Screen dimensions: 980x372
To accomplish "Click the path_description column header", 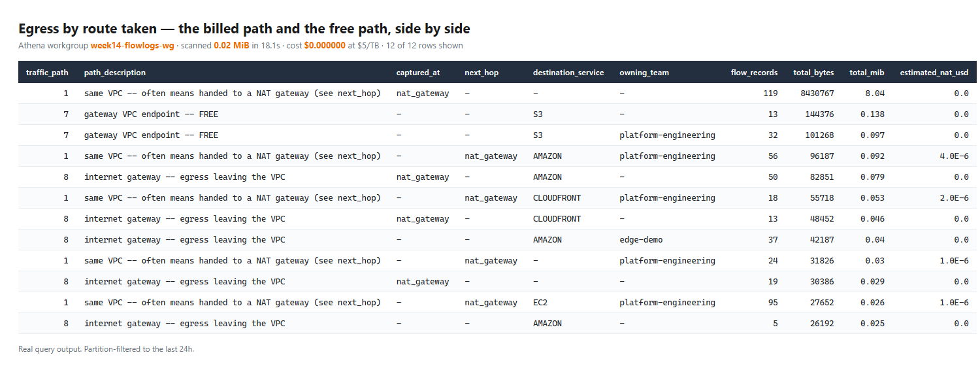I will 115,73.
